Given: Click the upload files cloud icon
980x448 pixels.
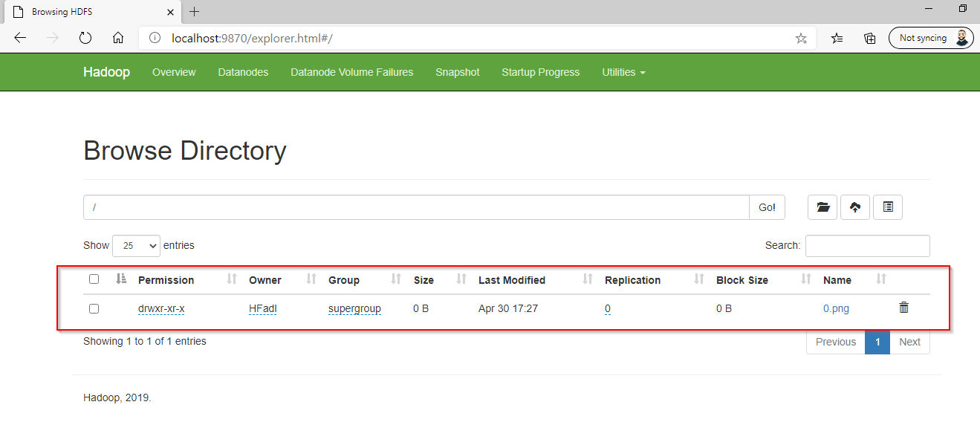Looking at the screenshot, I should pos(855,207).
